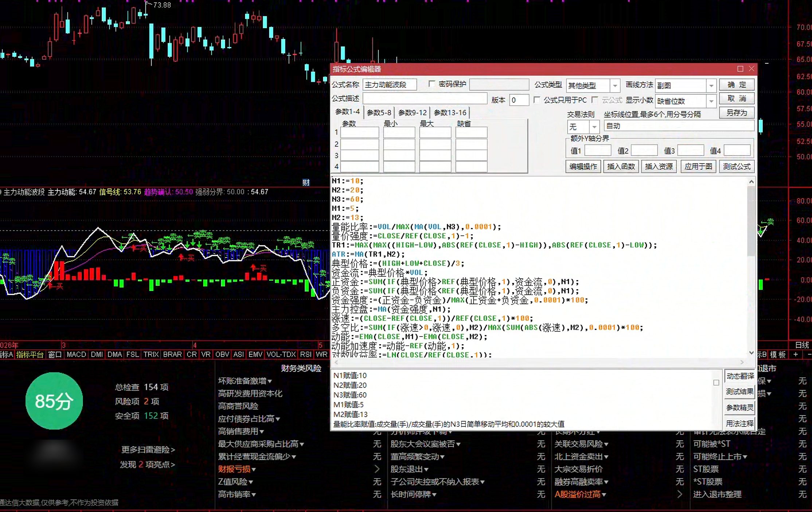Expand 坏账准备激增 risk item
This screenshot has height=512, width=812.
pyautogui.click(x=270, y=381)
